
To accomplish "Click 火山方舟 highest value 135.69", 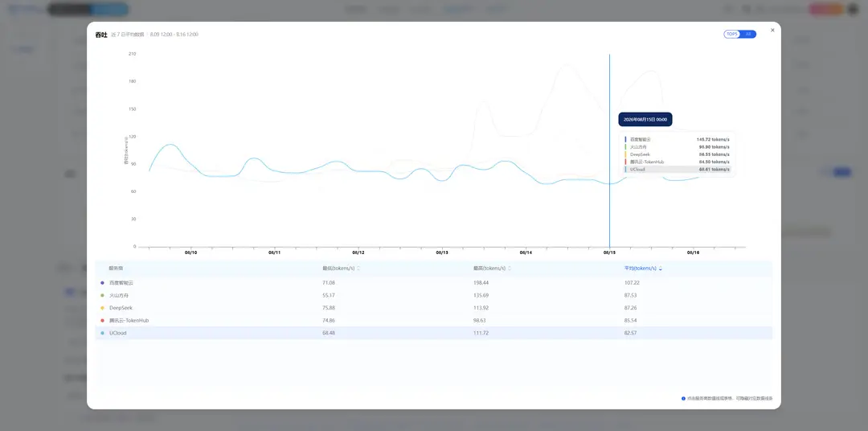I will point(481,295).
